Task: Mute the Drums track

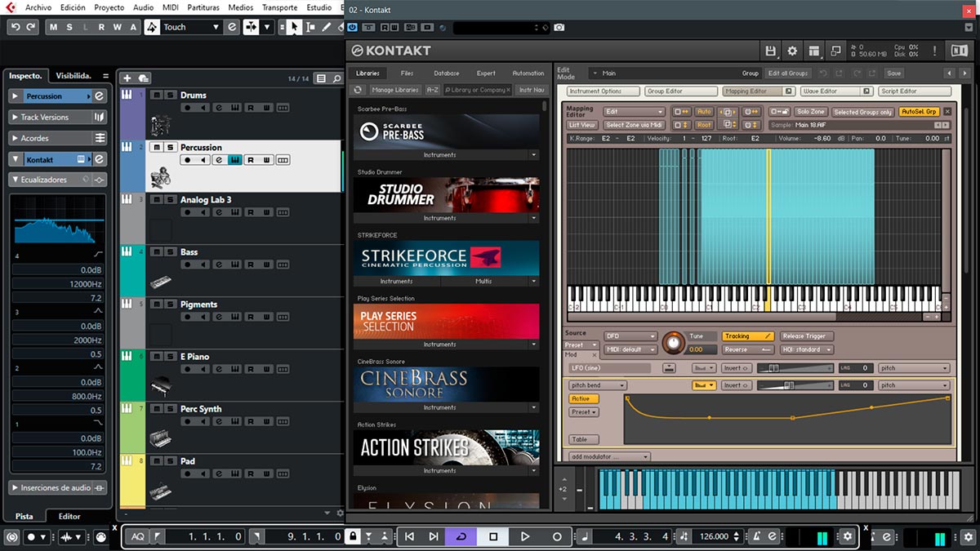Action: click(156, 95)
